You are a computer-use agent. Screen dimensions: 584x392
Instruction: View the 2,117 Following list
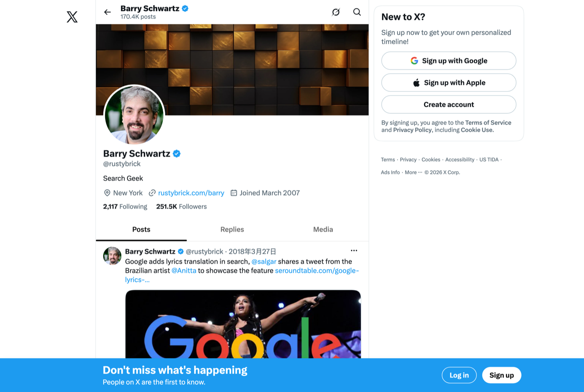click(x=125, y=206)
